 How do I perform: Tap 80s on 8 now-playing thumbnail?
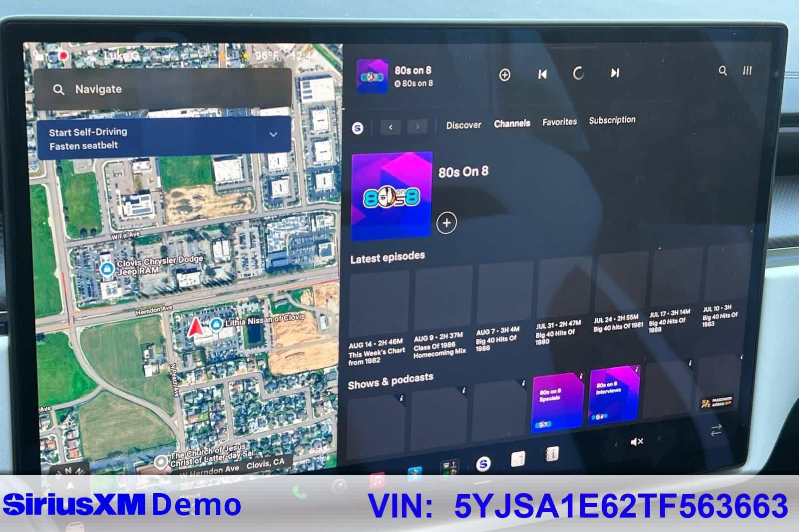[x=372, y=76]
